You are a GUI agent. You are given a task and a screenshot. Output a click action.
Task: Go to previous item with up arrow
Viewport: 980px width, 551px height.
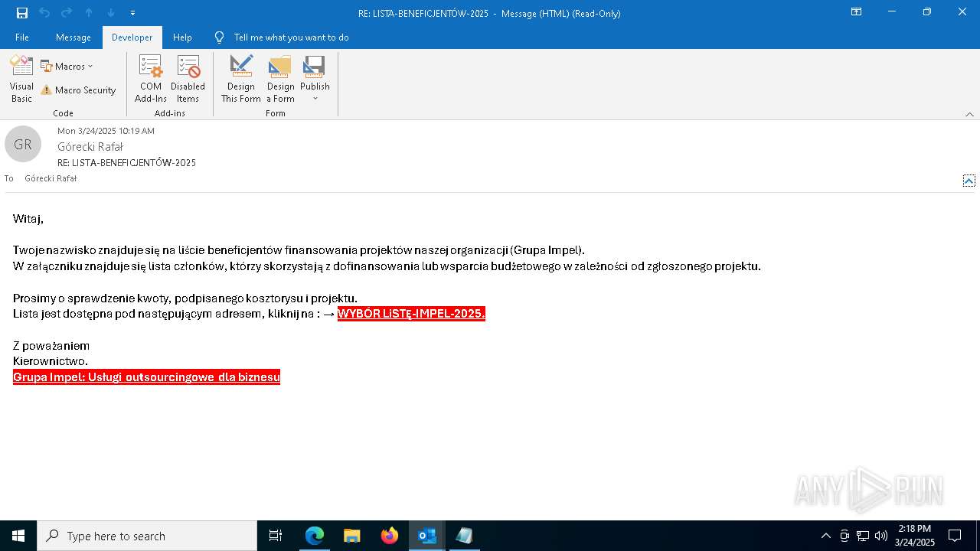[x=89, y=13]
